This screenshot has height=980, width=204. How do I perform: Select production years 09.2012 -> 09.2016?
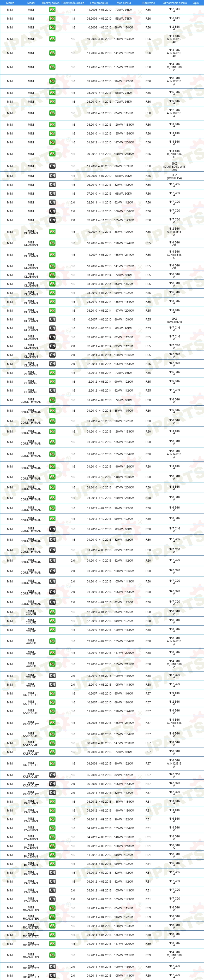coord(99,846)
